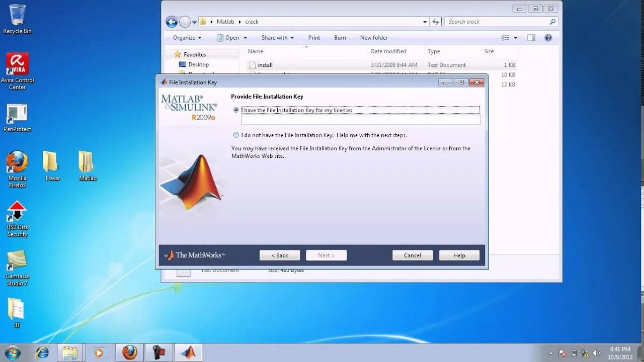The height and width of the screenshot is (362, 644).
Task: Open the Recycle Bin desktop icon
Action: pyautogui.click(x=17, y=20)
